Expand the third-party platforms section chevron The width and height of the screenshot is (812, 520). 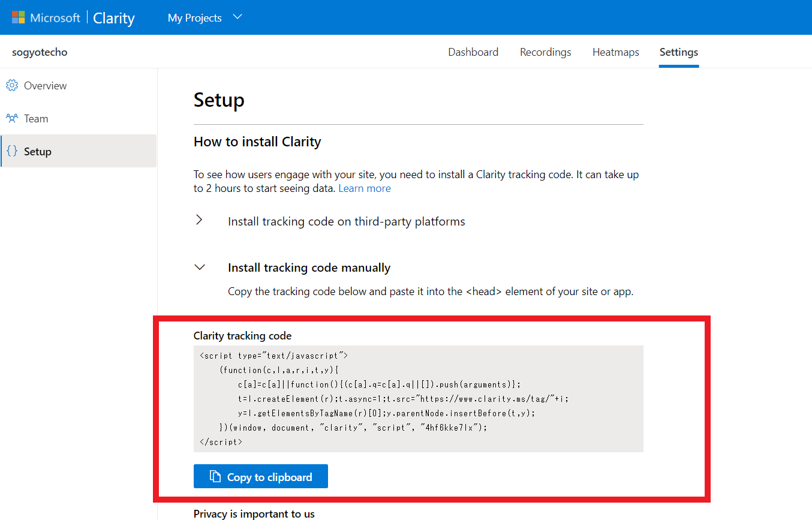[x=199, y=220]
